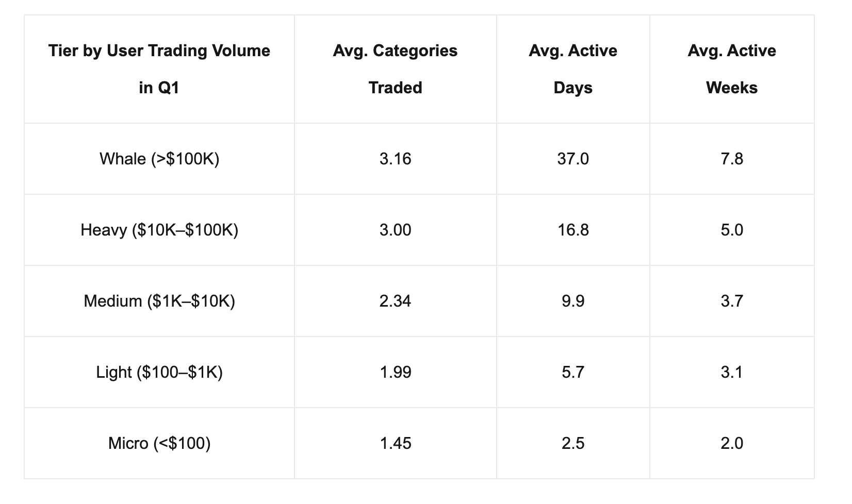Select the "Medium ($1K–$10K)" row label
Image resolution: width=852 pixels, height=504 pixels.
click(x=159, y=301)
